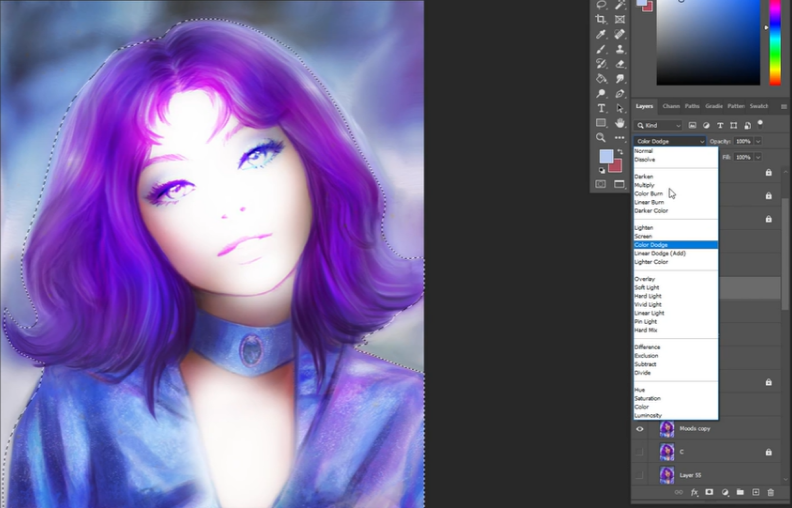Select the Hand tool

click(x=620, y=123)
